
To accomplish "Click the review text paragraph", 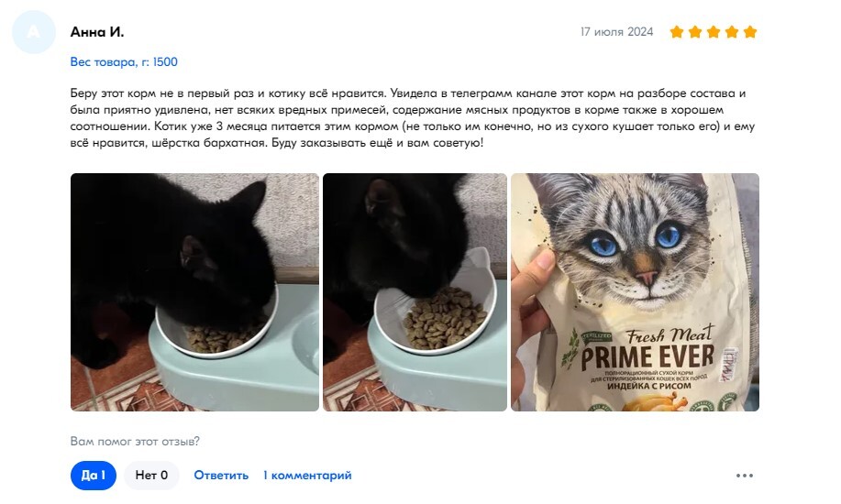I will point(413,118).
